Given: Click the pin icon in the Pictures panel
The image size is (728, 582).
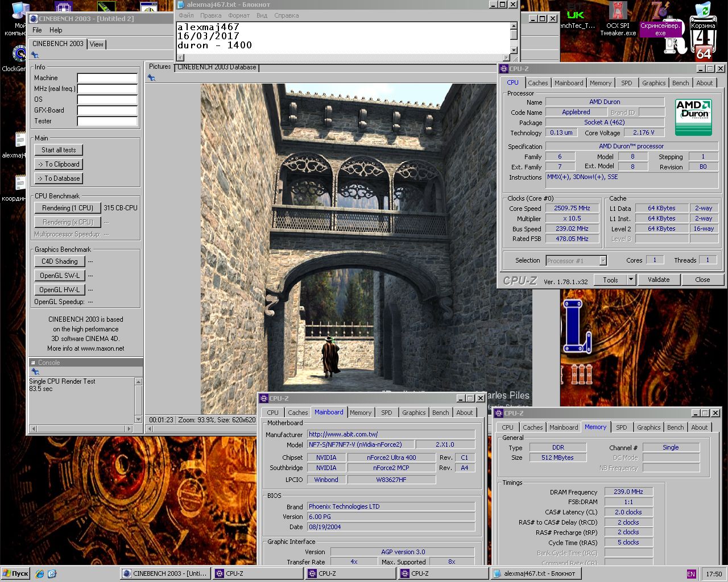Looking at the screenshot, I should pyautogui.click(x=151, y=77).
